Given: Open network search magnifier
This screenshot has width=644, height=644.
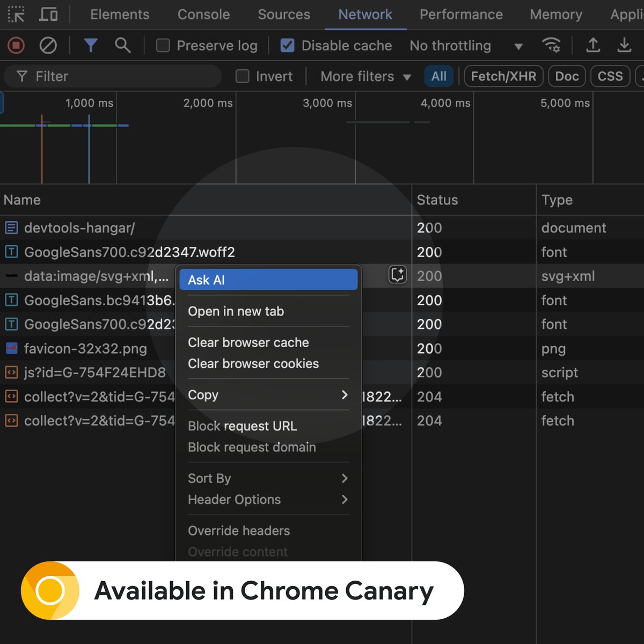Looking at the screenshot, I should tap(123, 46).
